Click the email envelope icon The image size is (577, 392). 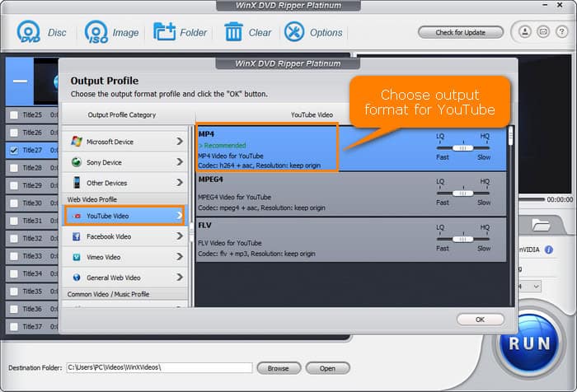pyautogui.click(x=543, y=32)
